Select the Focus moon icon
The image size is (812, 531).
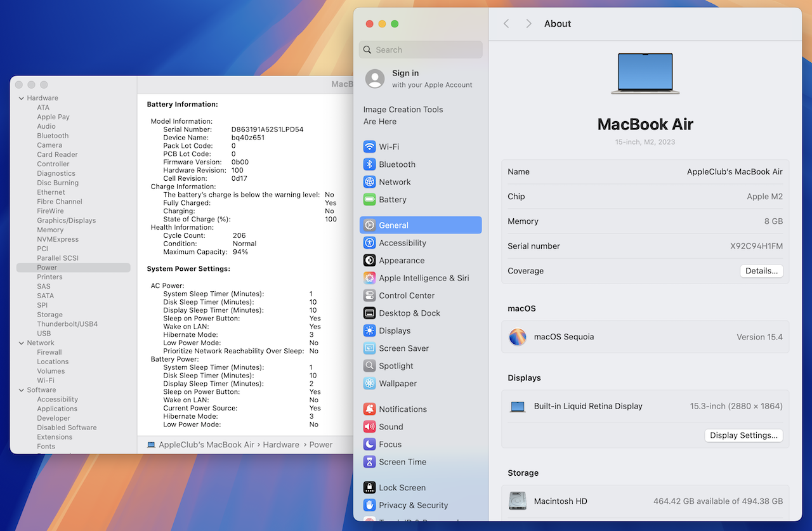[x=369, y=445]
